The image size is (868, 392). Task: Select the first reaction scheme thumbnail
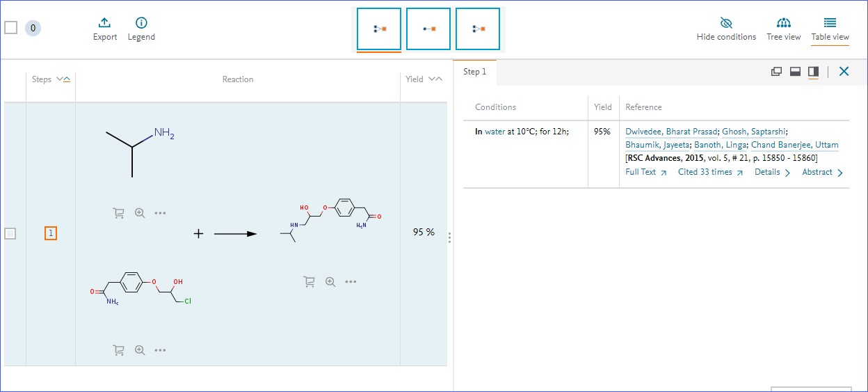click(379, 29)
